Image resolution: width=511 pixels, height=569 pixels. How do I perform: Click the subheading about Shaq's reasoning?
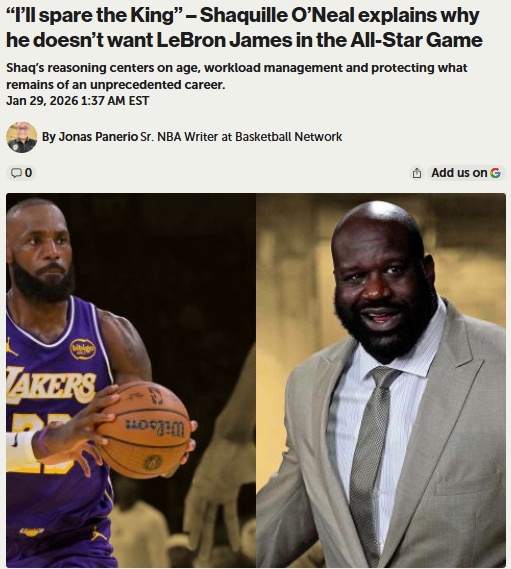(237, 76)
